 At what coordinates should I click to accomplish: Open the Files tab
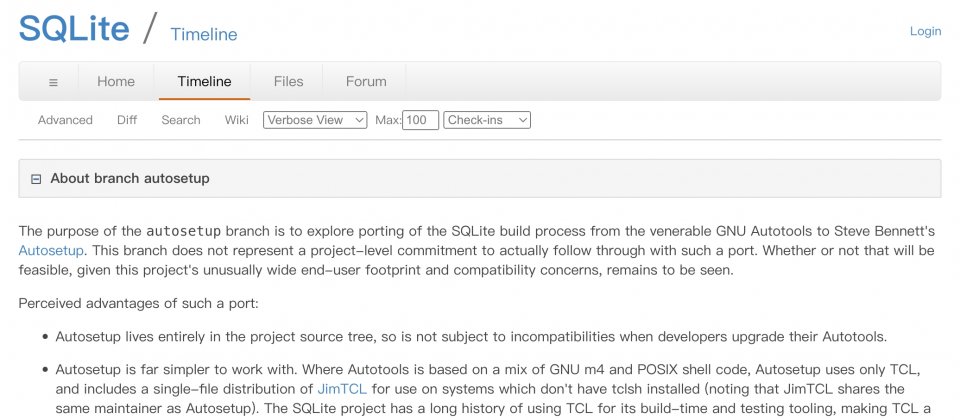(288, 81)
